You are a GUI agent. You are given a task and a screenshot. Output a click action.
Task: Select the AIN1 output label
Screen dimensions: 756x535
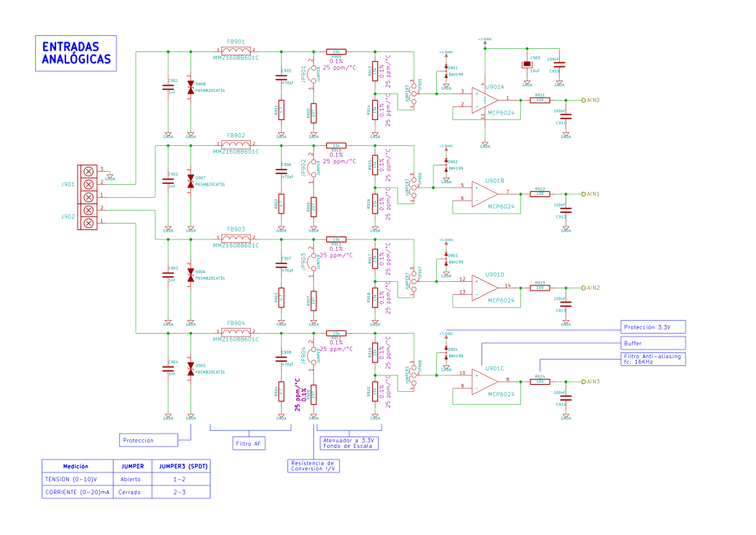591,194
